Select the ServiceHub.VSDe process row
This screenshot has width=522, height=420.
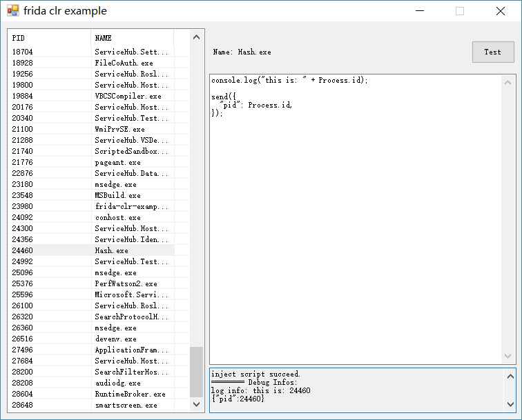[91, 140]
